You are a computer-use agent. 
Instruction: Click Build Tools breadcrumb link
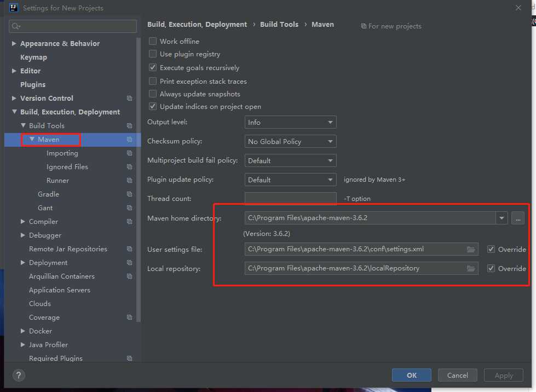pyautogui.click(x=279, y=24)
